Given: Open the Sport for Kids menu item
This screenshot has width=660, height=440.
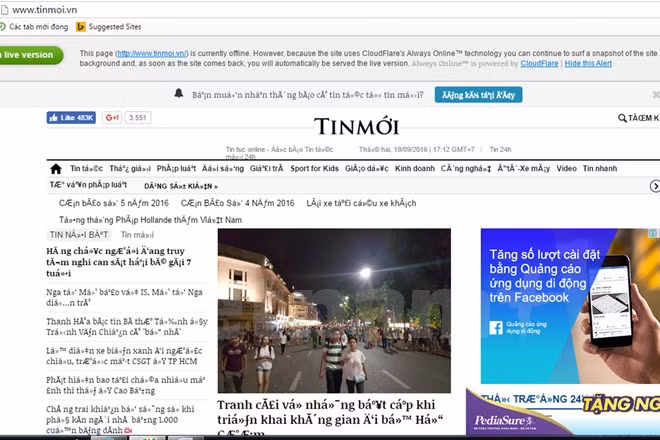Looking at the screenshot, I should pos(314,169).
